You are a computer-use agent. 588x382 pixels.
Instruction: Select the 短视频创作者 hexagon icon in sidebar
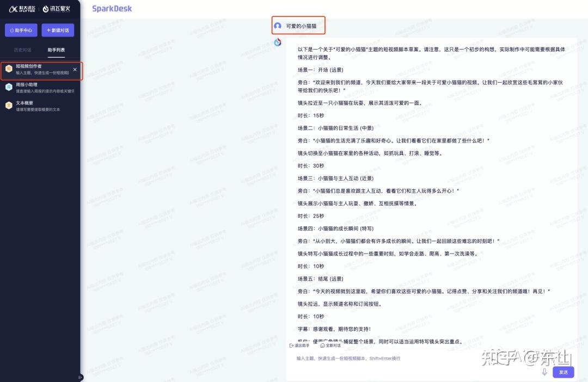click(x=8, y=68)
